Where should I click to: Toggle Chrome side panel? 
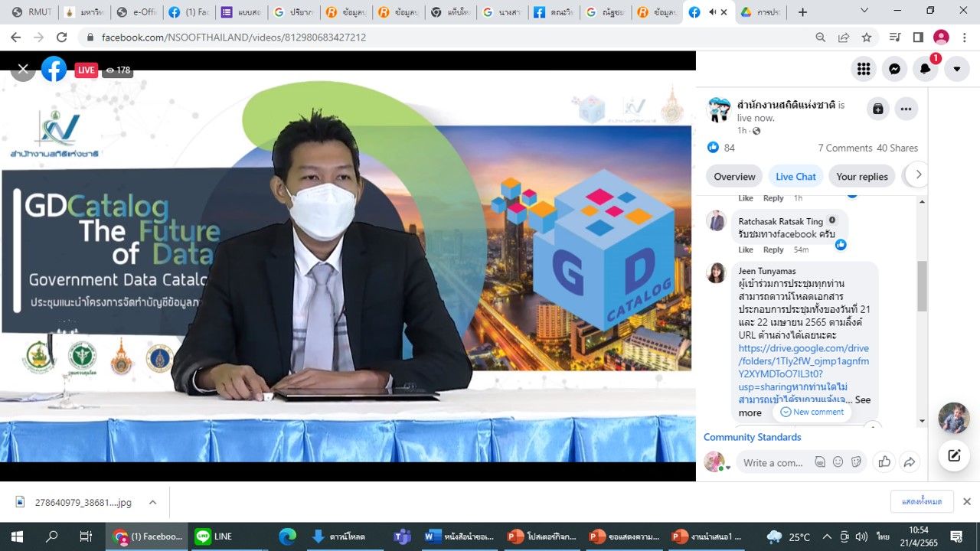[918, 37]
